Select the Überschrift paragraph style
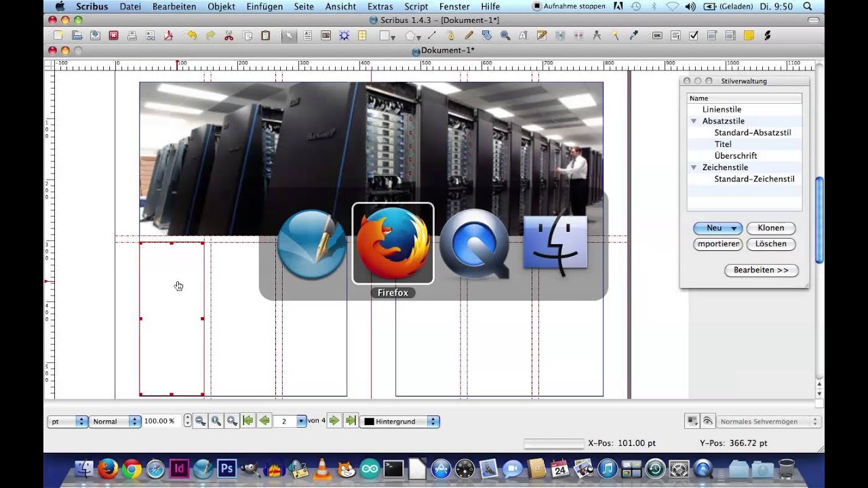 click(x=736, y=156)
